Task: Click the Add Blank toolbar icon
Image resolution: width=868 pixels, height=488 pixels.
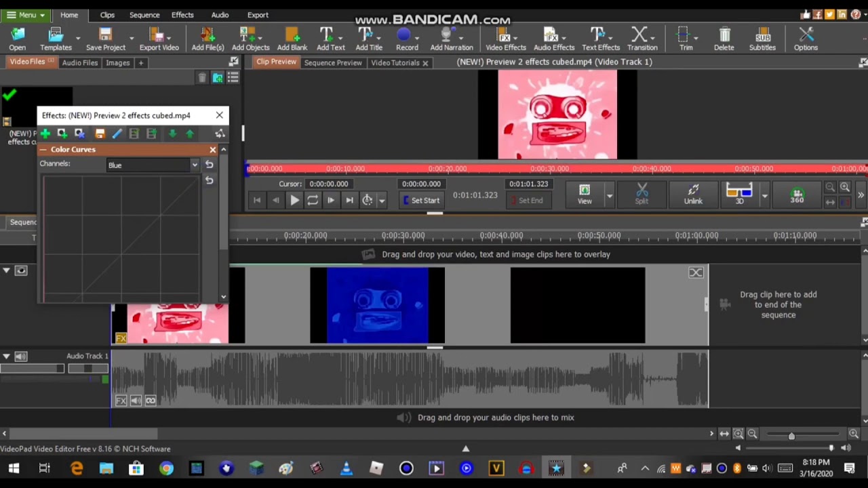Action: point(292,39)
